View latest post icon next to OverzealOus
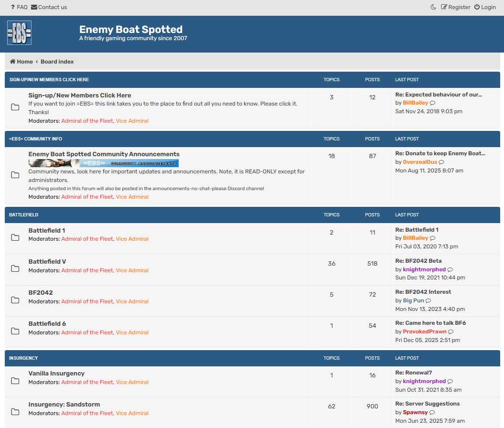504x428 pixels. [x=441, y=162]
